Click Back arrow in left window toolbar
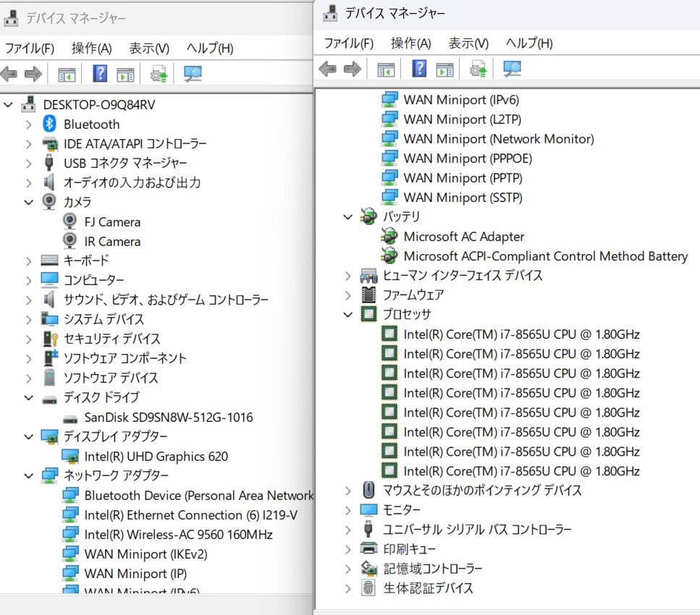This screenshot has height=615, width=700. tap(9, 74)
